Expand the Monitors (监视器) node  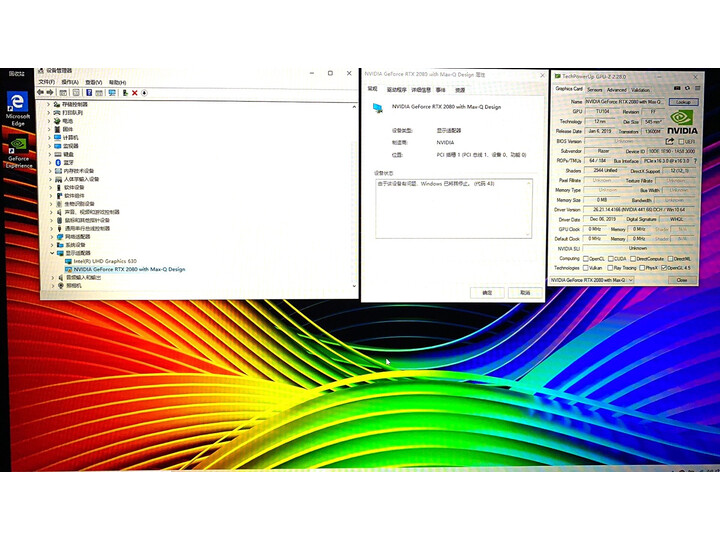pyautogui.click(x=50, y=146)
